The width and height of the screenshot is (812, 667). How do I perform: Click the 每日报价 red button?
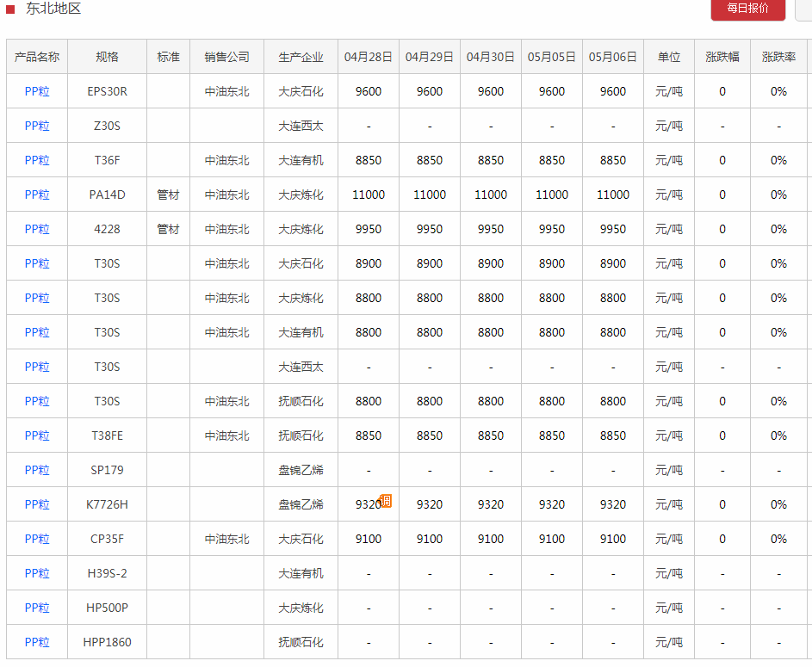[x=747, y=9]
